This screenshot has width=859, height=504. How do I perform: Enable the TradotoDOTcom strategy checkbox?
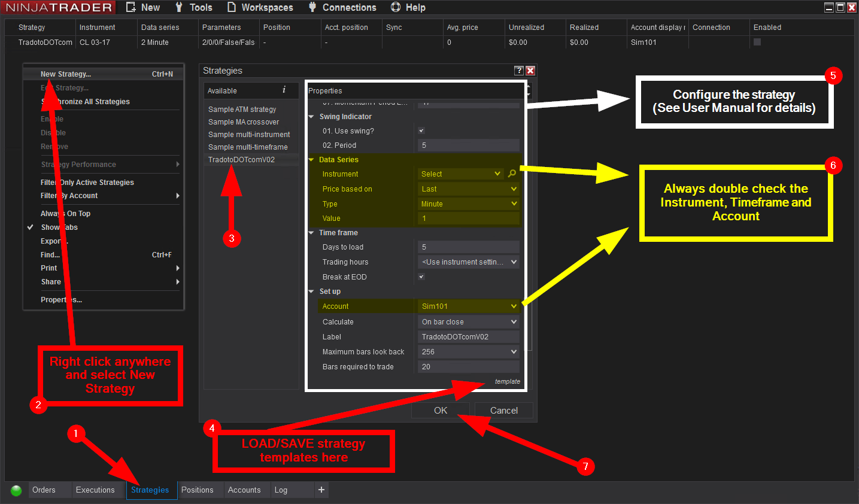[x=757, y=42]
